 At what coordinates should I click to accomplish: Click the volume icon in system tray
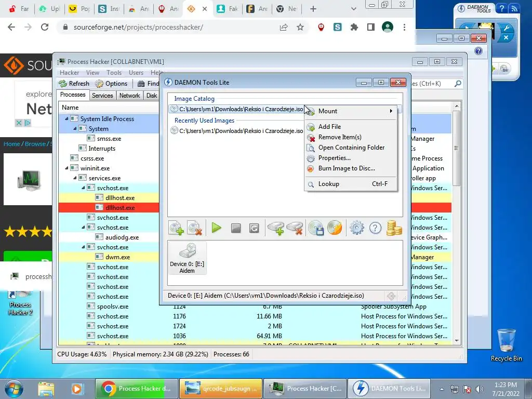point(479,389)
